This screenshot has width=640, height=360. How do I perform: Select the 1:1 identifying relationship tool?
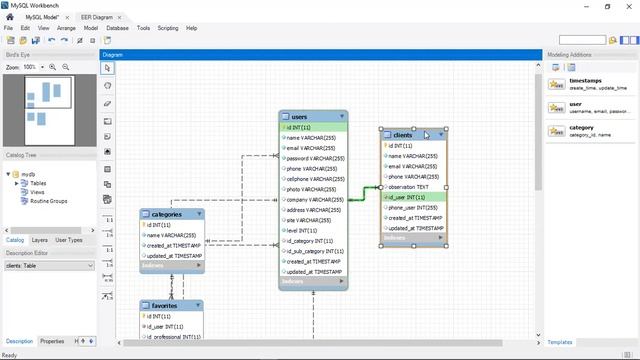pyautogui.click(x=107, y=249)
